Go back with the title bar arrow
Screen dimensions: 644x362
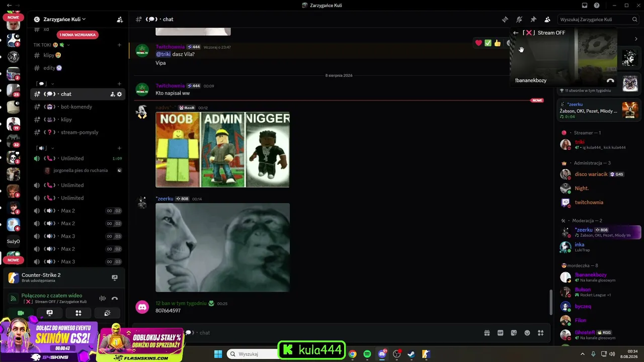(x=9, y=5)
